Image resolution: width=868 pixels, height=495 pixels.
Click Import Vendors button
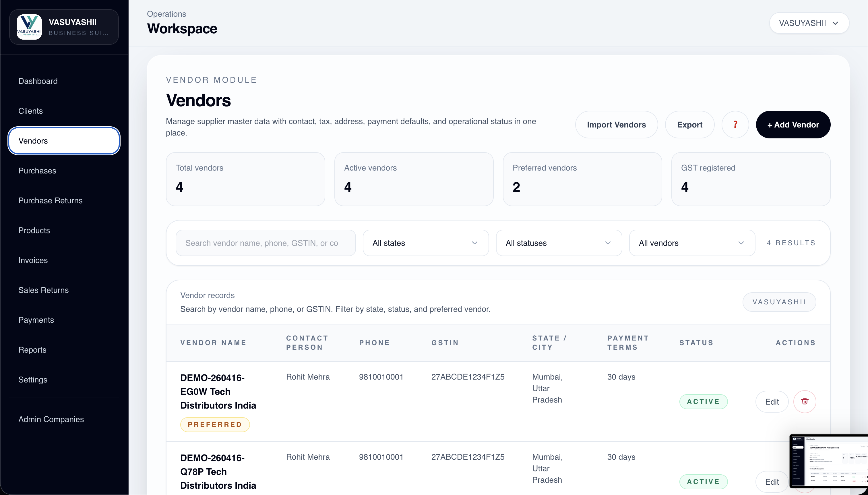pos(616,124)
